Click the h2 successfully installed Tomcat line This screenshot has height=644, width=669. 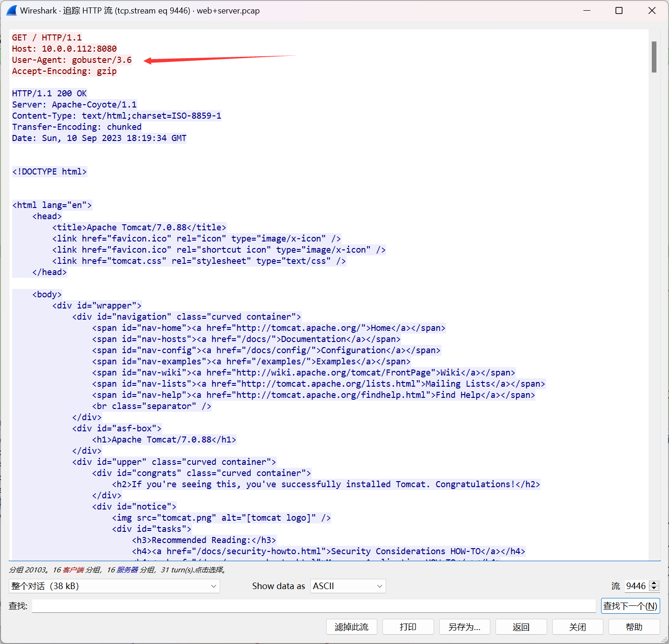[326, 484]
